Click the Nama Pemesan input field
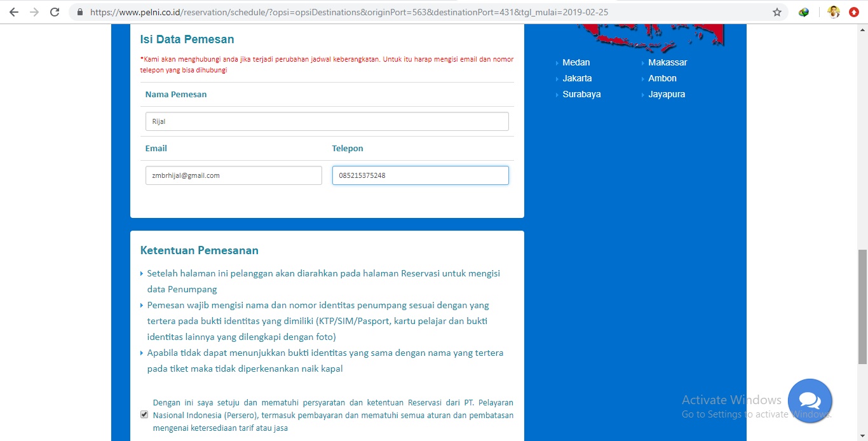Screen dimensions: 868x441 327,121
